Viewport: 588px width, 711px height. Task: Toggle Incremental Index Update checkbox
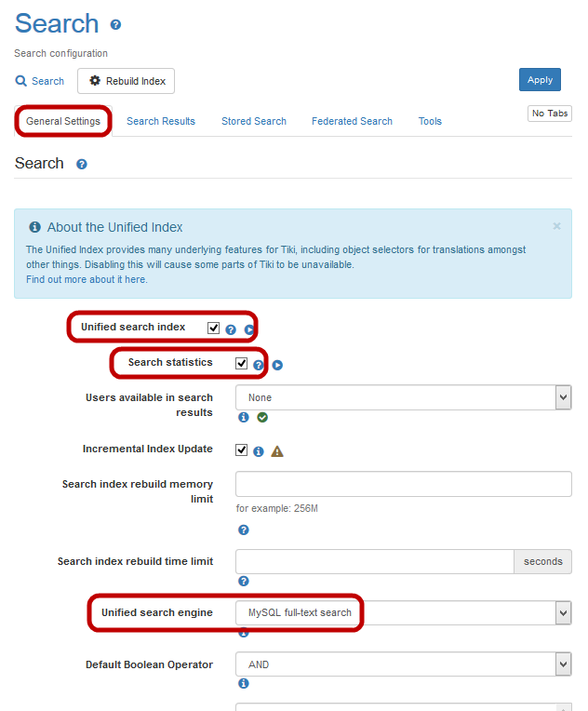[242, 449]
